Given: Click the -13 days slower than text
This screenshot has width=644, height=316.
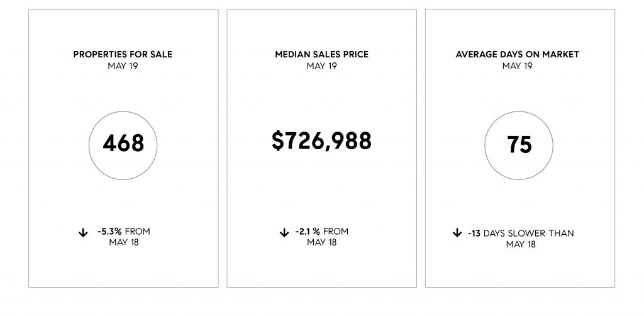Looking at the screenshot, I should tap(521, 234).
